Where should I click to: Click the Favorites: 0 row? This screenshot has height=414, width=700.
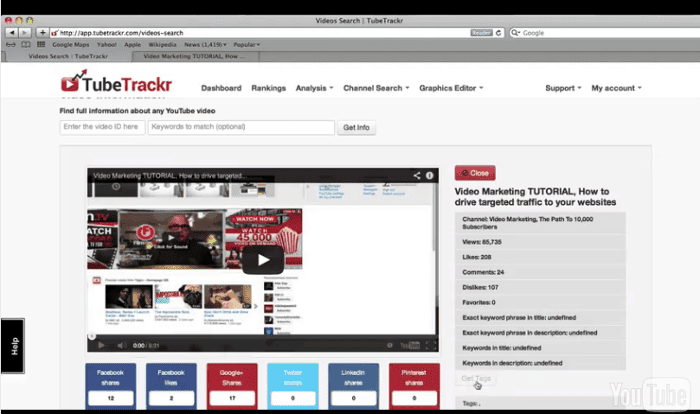pyautogui.click(x=540, y=303)
